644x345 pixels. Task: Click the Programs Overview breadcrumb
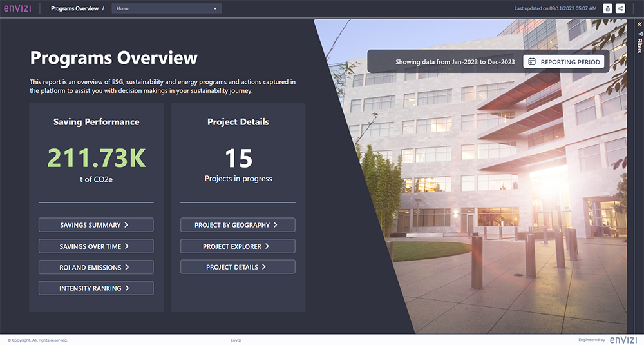click(75, 8)
